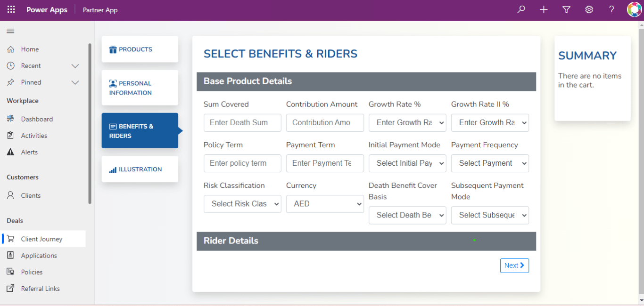Click the Policy Term input field
Viewport: 644px width, 306px height.
[242, 163]
